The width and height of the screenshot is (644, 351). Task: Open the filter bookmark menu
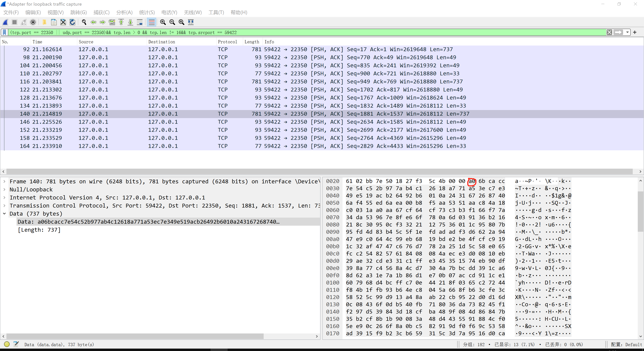point(4,32)
